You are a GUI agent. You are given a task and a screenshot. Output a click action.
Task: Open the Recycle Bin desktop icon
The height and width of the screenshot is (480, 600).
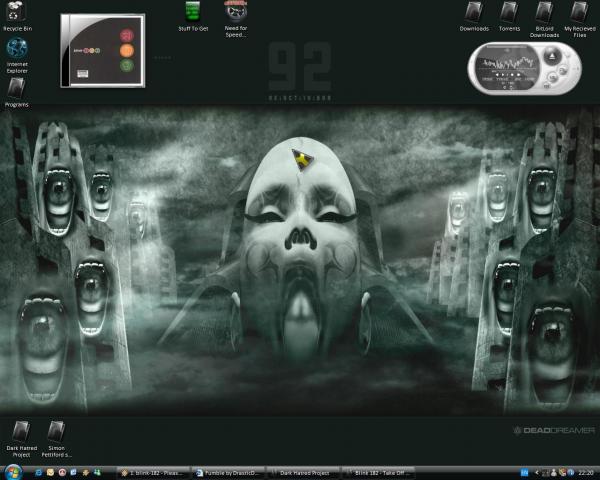click(15, 16)
